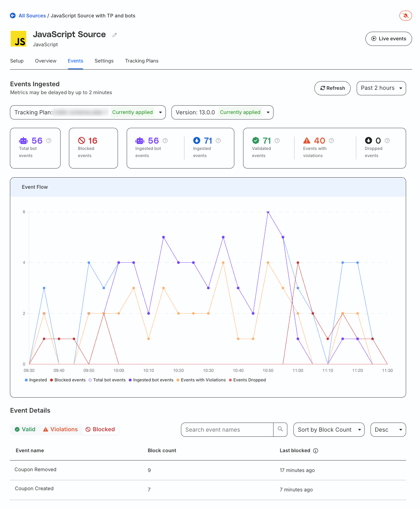
Task: Open the Settings tab
Action: coord(104,61)
